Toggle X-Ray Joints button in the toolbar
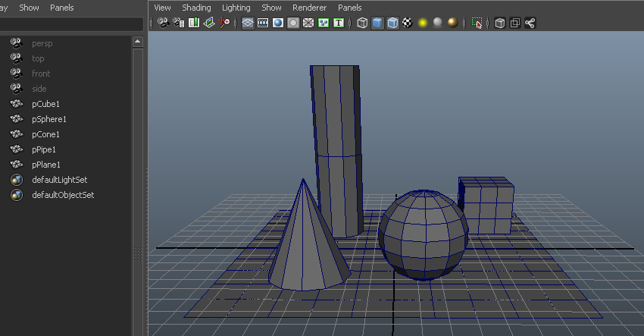 point(530,23)
